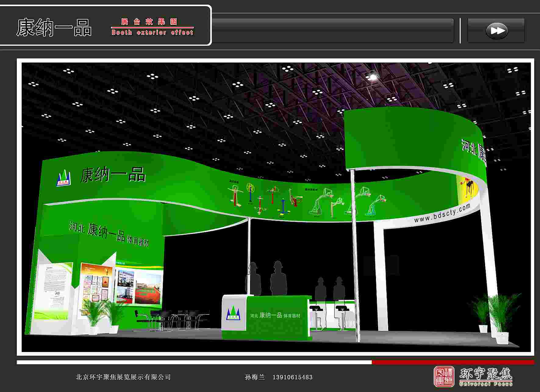Viewport: 540px width, 392px height.
Task: Click the fast-forward next slide button
Action: coord(497,31)
